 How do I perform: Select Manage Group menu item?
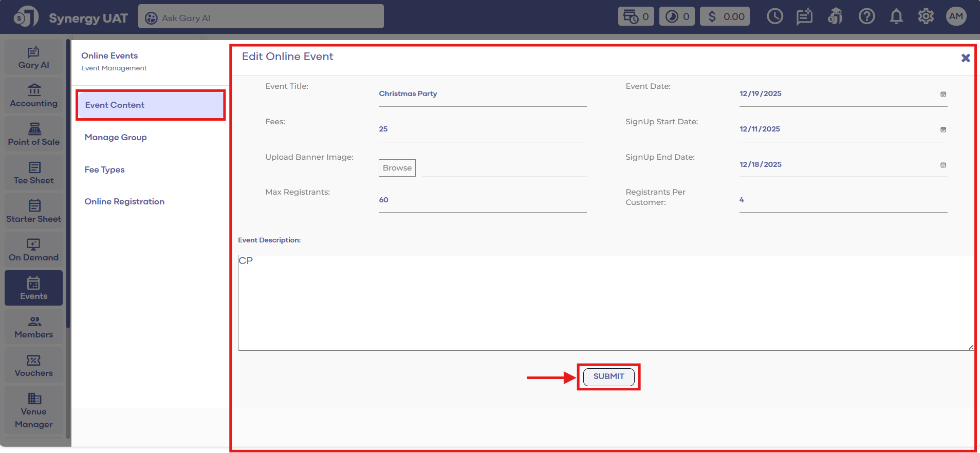[116, 137]
